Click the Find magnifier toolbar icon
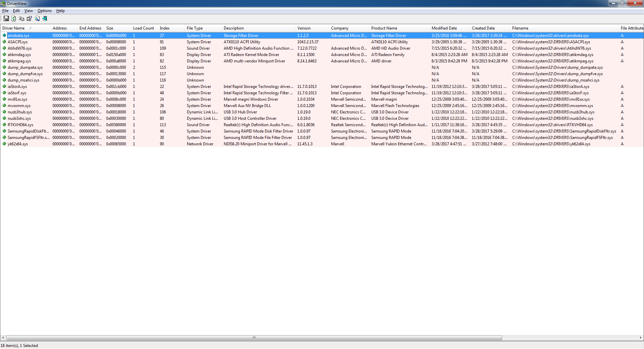This screenshot has height=349, width=644. pyautogui.click(x=37, y=18)
